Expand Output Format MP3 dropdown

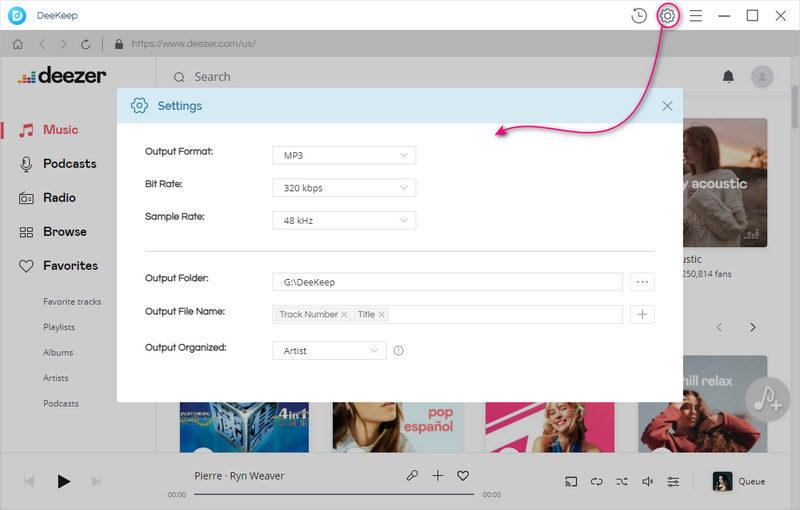pyautogui.click(x=344, y=156)
